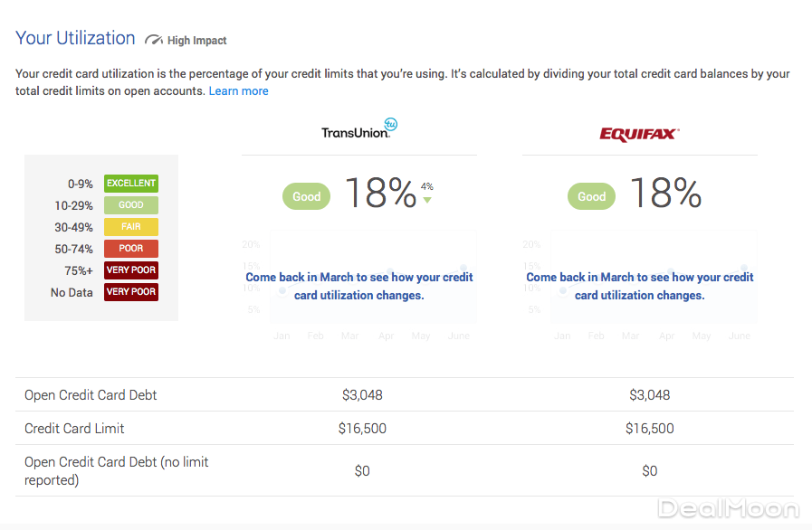Image resolution: width=812 pixels, height=530 pixels.
Task: Click TransUnion Open Credit Card Debt $3,048
Action: point(362,395)
